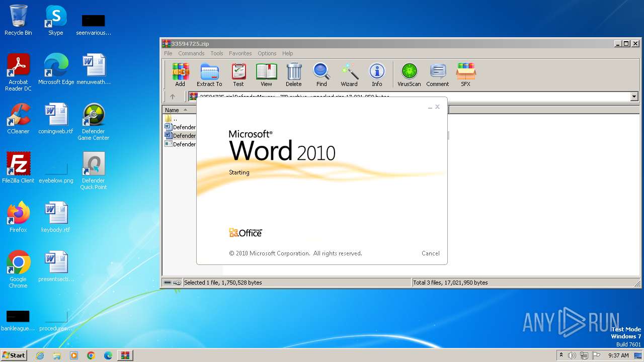This screenshot has height=362, width=644.
Task: Expand the archive path dropdown arrow
Action: [634, 97]
